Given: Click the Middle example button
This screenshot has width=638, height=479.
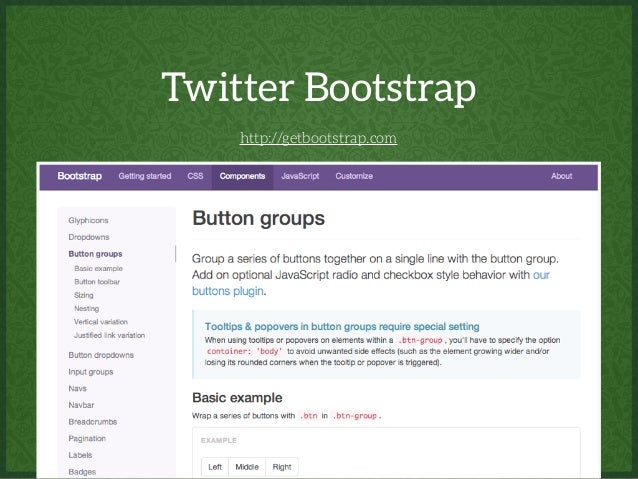Looking at the screenshot, I should click(x=247, y=467).
